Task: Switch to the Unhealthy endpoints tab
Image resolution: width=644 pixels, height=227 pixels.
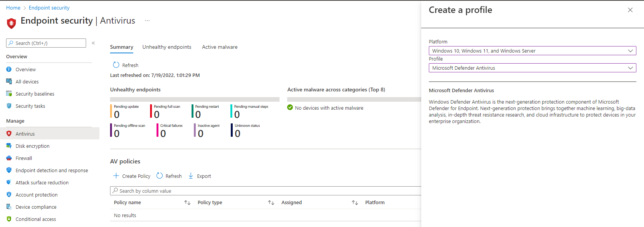Action: (x=167, y=47)
